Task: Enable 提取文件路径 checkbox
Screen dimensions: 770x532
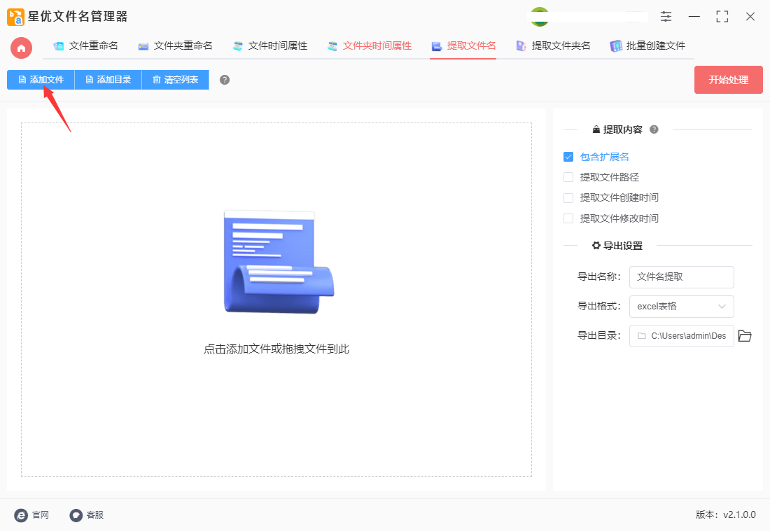Action: point(568,177)
